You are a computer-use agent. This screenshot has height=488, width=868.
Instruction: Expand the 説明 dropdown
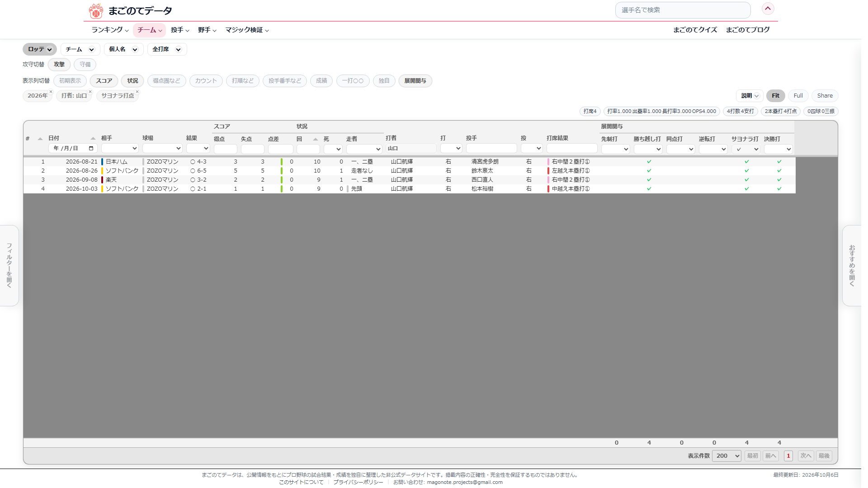coord(750,96)
